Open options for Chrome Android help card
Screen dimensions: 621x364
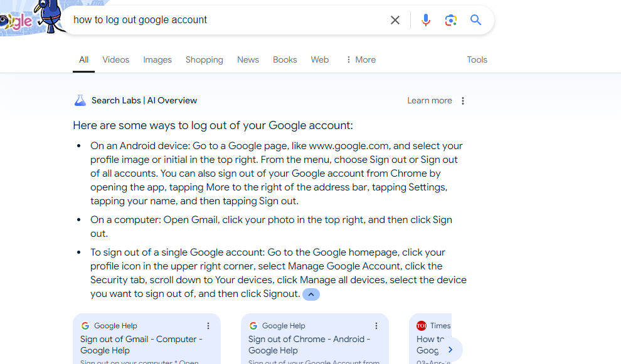click(376, 326)
